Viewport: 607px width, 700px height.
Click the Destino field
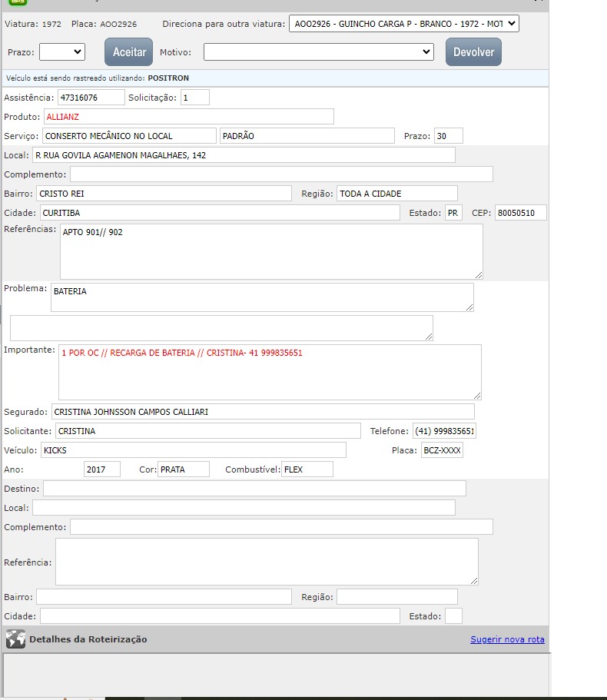pos(254,489)
